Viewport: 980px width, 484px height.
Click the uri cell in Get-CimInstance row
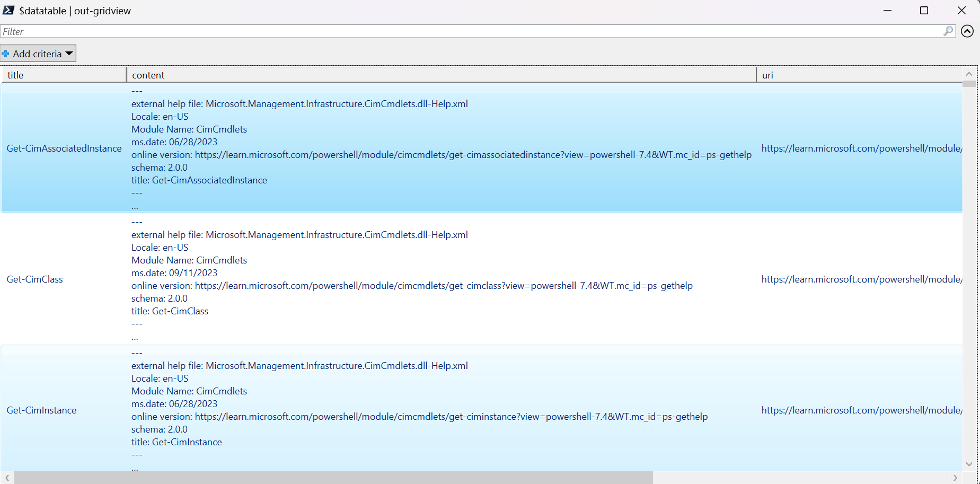coord(862,410)
